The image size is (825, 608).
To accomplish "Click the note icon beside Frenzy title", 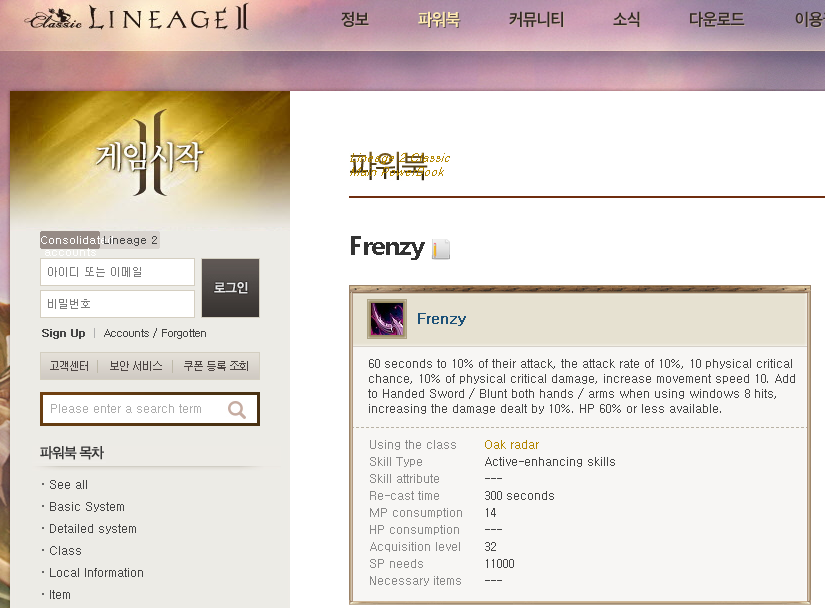I will [441, 249].
